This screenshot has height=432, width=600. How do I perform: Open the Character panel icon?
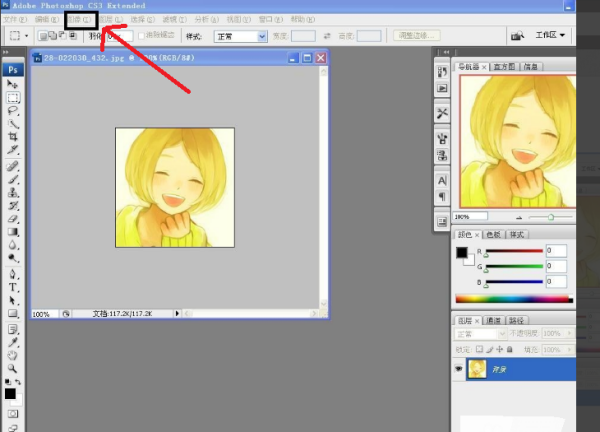pyautogui.click(x=442, y=180)
